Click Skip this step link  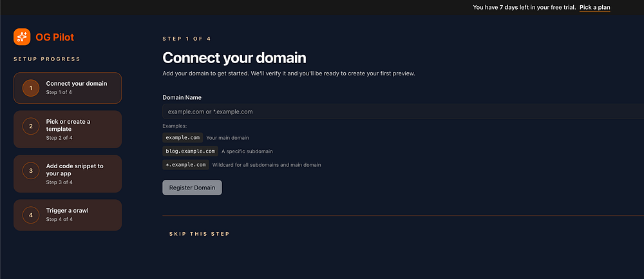pos(199,234)
